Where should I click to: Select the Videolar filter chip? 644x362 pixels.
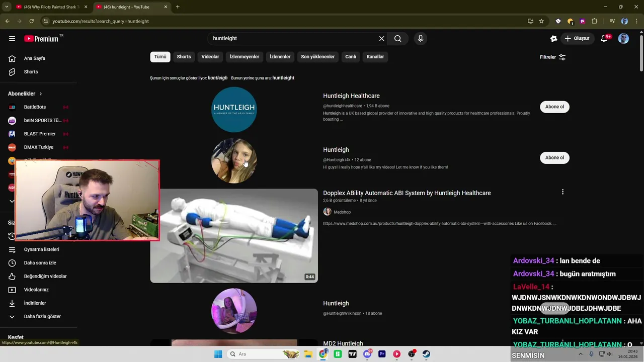tap(210, 57)
